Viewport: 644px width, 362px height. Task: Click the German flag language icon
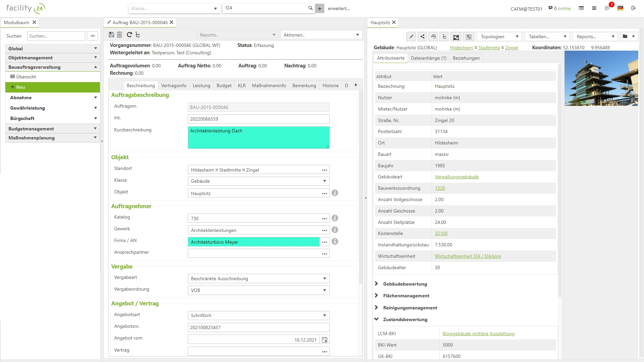click(621, 8)
